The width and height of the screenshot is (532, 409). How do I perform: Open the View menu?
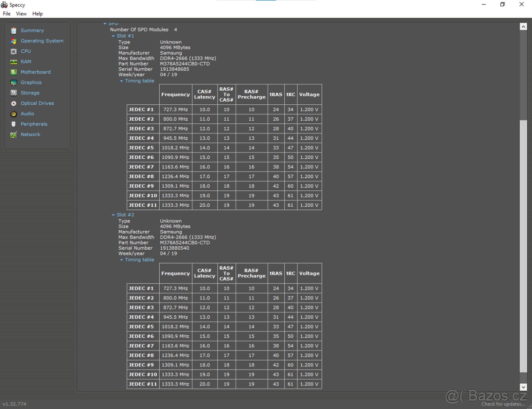[x=21, y=14]
